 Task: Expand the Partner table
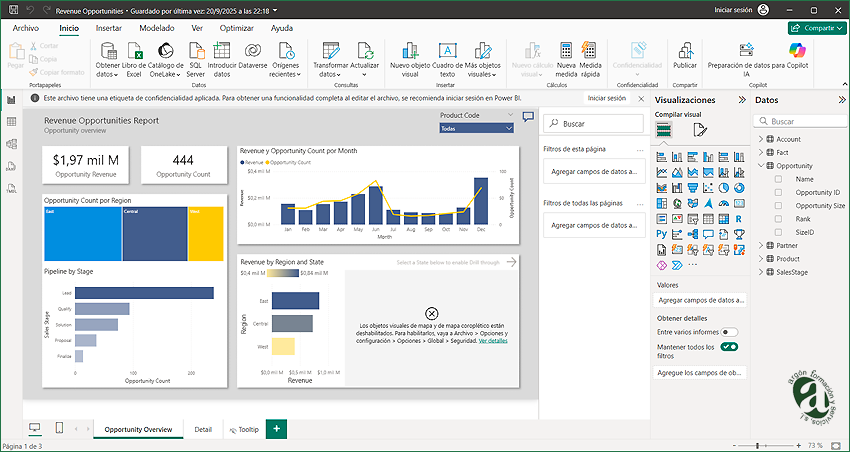(761, 246)
